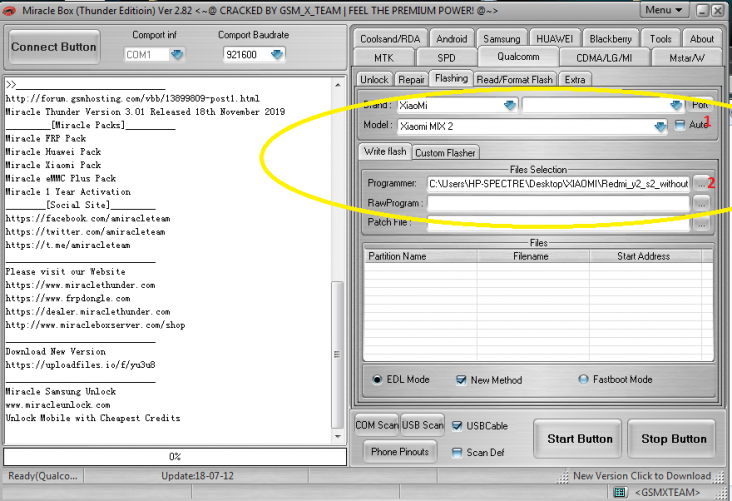
Task: Click the Partition Name column header
Action: [x=420, y=256]
